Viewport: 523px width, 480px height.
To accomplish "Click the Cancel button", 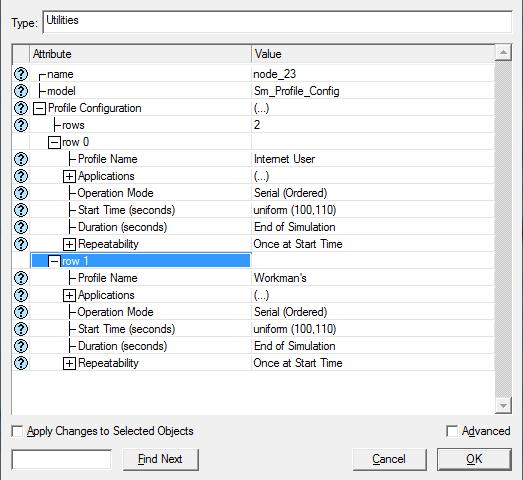I will (x=389, y=459).
